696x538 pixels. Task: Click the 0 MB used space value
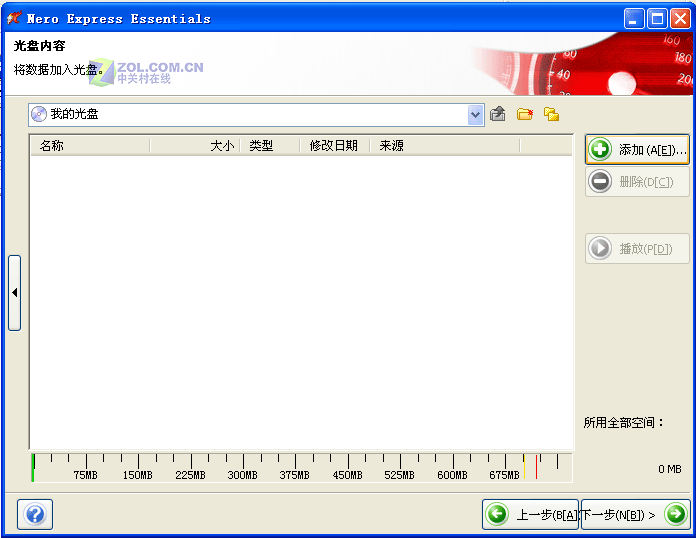pyautogui.click(x=670, y=469)
